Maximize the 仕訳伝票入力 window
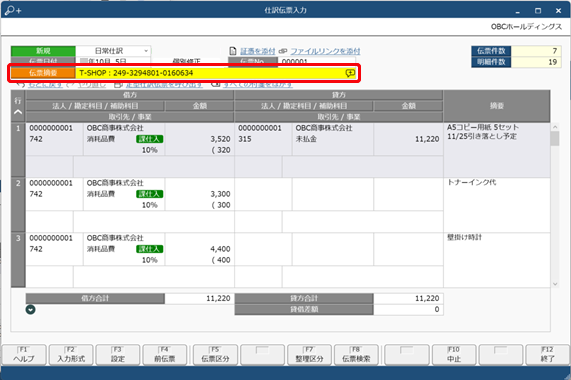This screenshot has width=571, height=380. pyautogui.click(x=538, y=11)
